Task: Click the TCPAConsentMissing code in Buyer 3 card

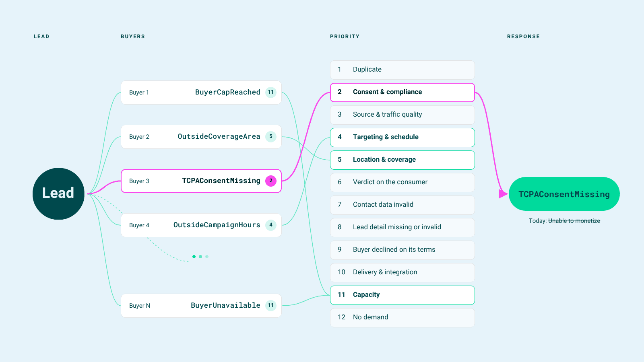Action: (x=221, y=181)
